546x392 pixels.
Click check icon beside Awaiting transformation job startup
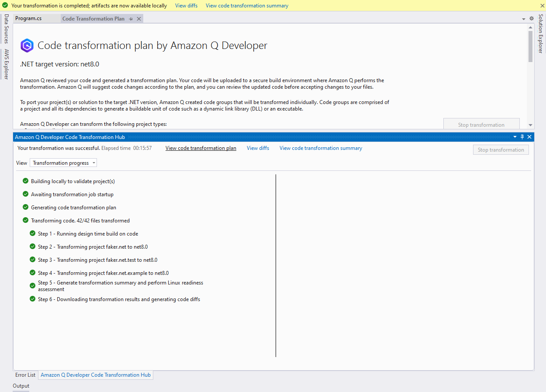[x=25, y=194]
